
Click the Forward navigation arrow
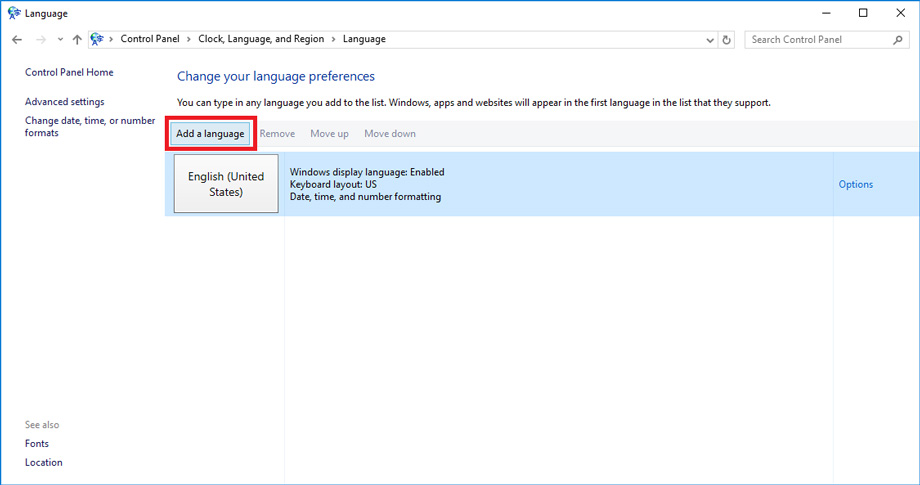pos(40,39)
